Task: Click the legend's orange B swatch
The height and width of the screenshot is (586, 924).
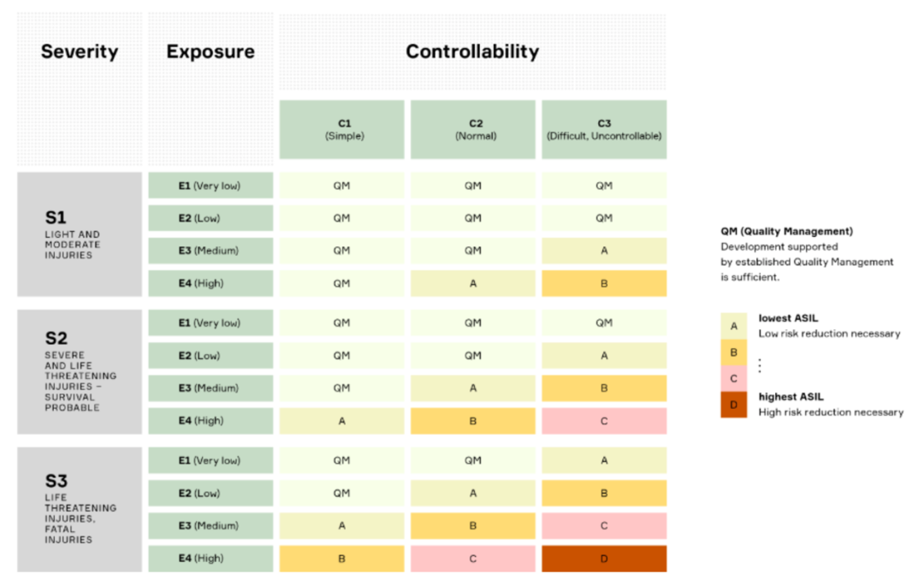Action: [733, 352]
